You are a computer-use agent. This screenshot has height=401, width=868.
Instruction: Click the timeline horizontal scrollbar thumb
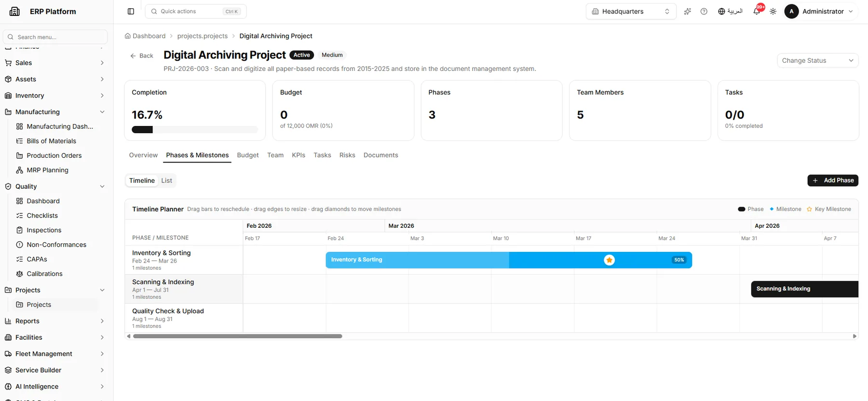(x=238, y=336)
